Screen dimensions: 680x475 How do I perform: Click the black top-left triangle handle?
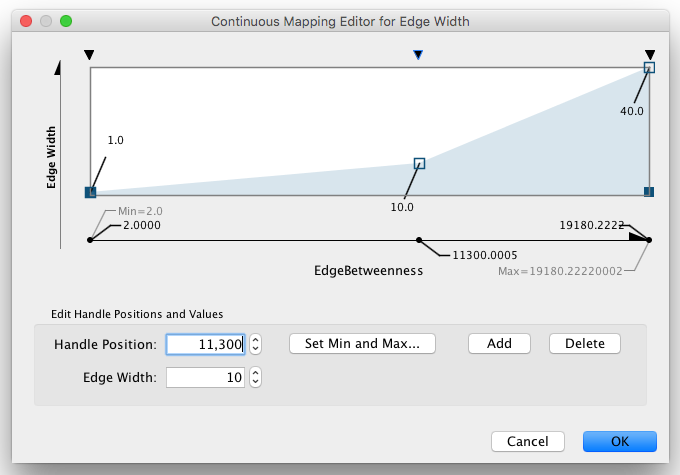point(90,56)
